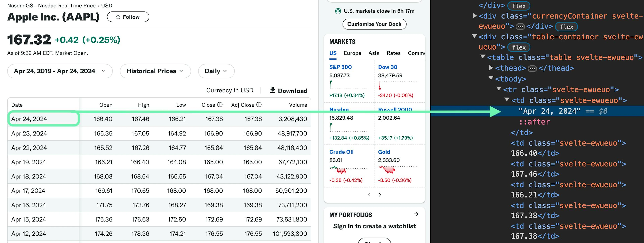The width and height of the screenshot is (644, 243).
Task: Click the Volume column header
Action: point(298,105)
